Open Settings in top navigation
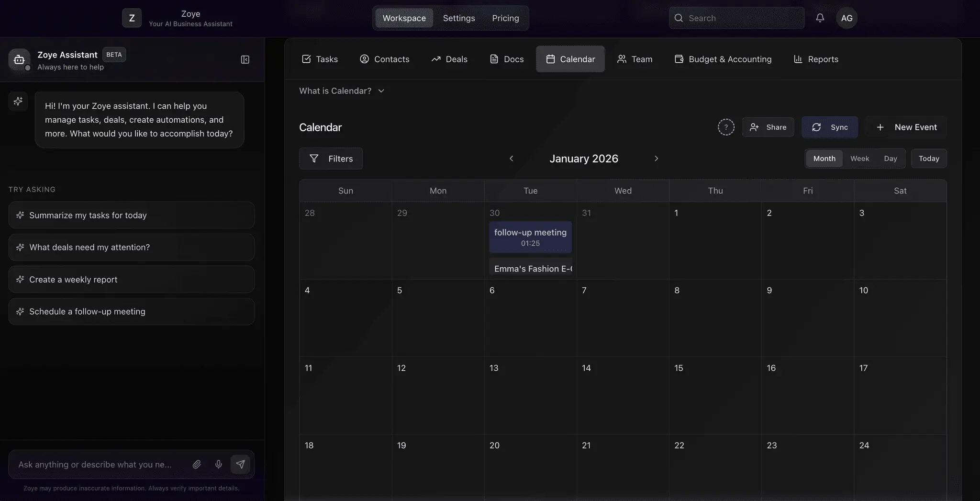The height and width of the screenshot is (501, 980). (x=459, y=18)
